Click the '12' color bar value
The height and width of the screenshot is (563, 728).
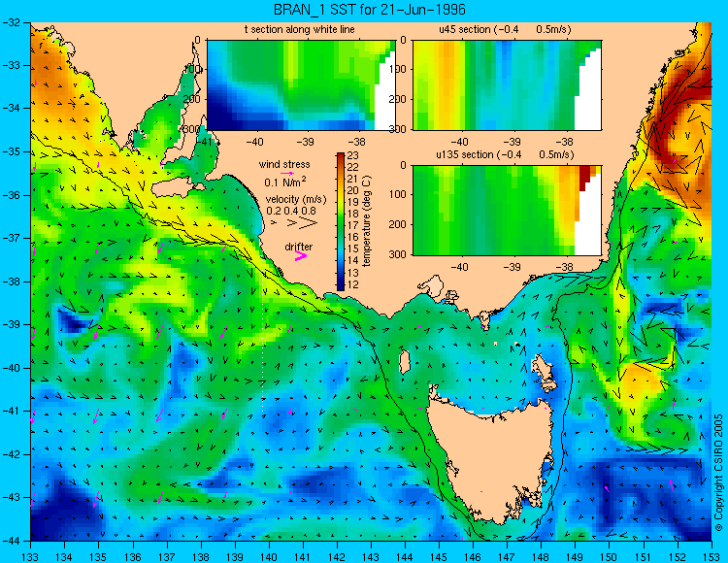click(353, 284)
